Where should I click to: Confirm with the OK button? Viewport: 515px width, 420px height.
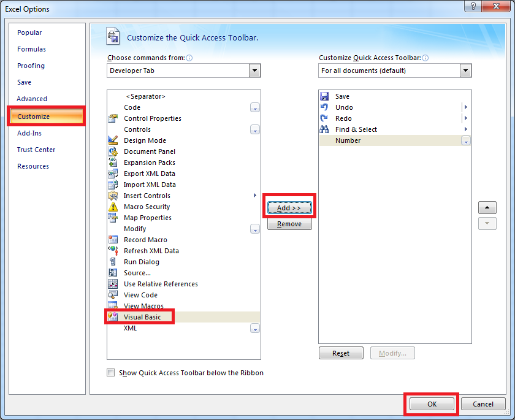(x=432, y=404)
